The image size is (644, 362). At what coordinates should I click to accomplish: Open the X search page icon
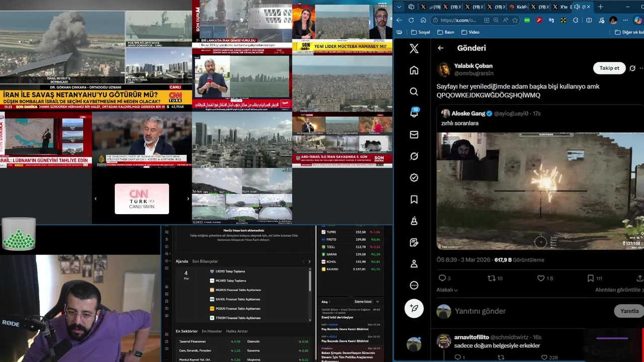tap(414, 92)
